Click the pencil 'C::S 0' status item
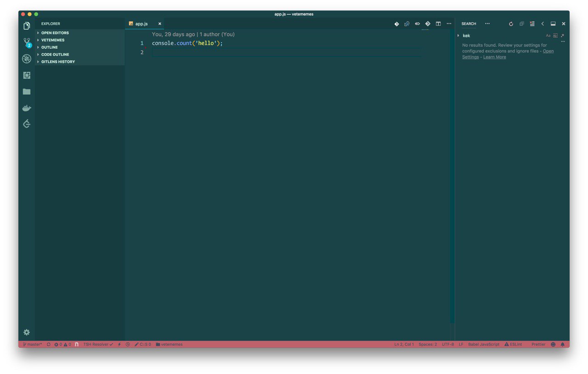The height and width of the screenshot is (374, 588). click(143, 344)
